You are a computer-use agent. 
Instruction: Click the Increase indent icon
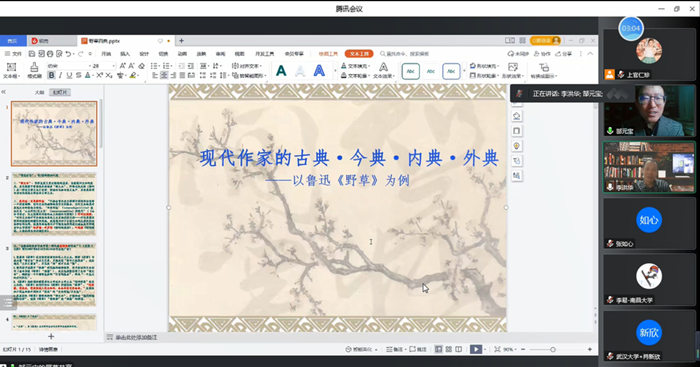tap(191, 66)
